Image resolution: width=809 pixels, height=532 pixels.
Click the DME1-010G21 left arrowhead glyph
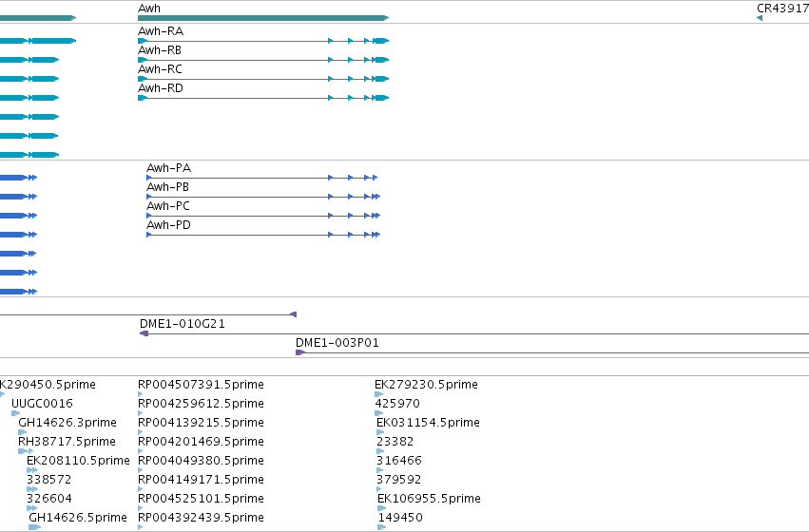[144, 333]
